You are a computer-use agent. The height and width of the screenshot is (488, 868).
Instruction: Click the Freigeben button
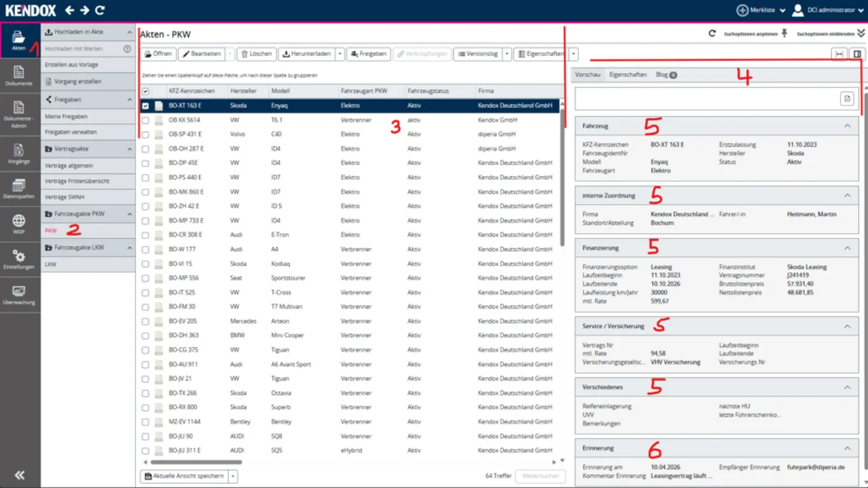(x=368, y=54)
